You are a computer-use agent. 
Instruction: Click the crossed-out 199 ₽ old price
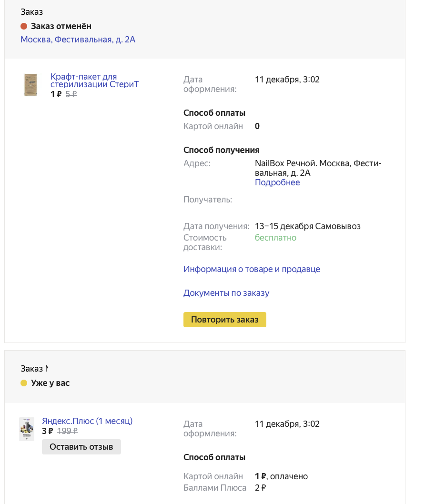tap(68, 431)
